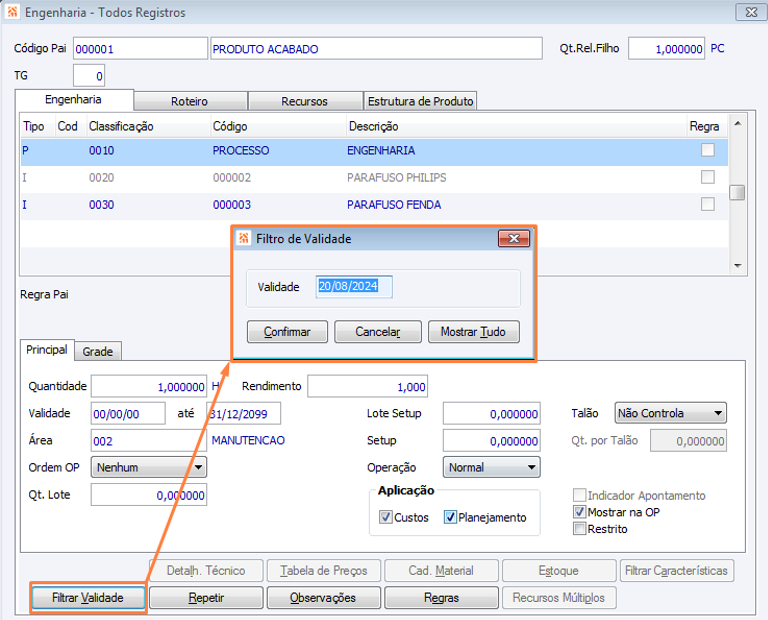The width and height of the screenshot is (768, 620).
Task: Click the Filtrar Características button
Action: tap(676, 571)
